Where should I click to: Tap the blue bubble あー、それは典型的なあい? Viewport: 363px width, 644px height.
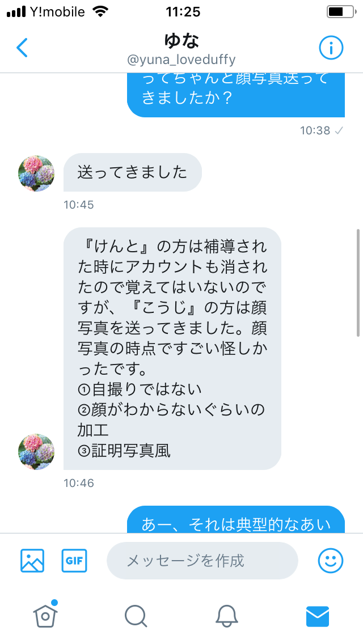pyautogui.click(x=235, y=519)
